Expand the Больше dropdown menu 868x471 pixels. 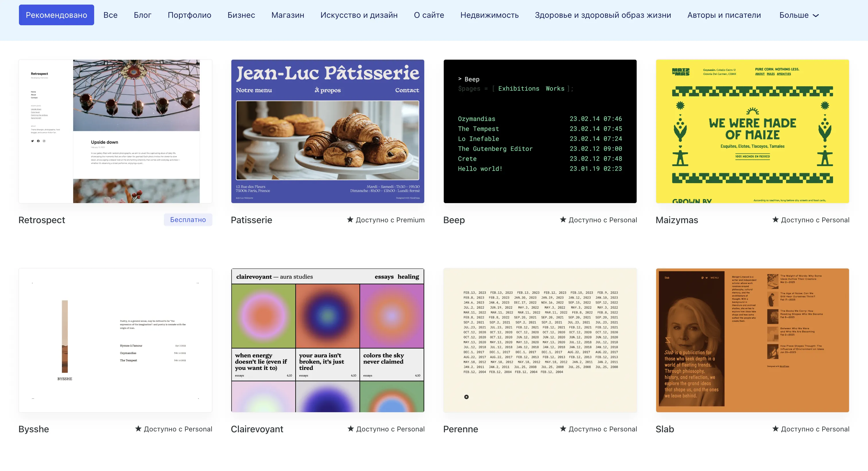(x=799, y=15)
